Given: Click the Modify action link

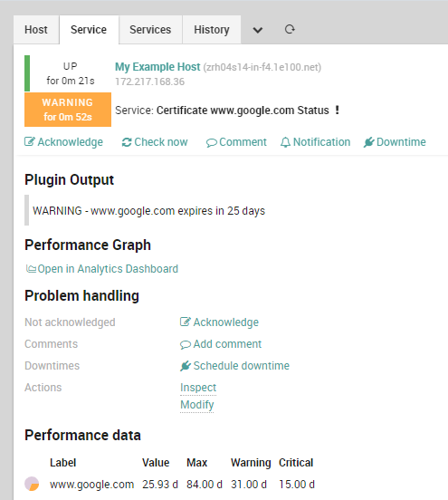Looking at the screenshot, I should (197, 405).
